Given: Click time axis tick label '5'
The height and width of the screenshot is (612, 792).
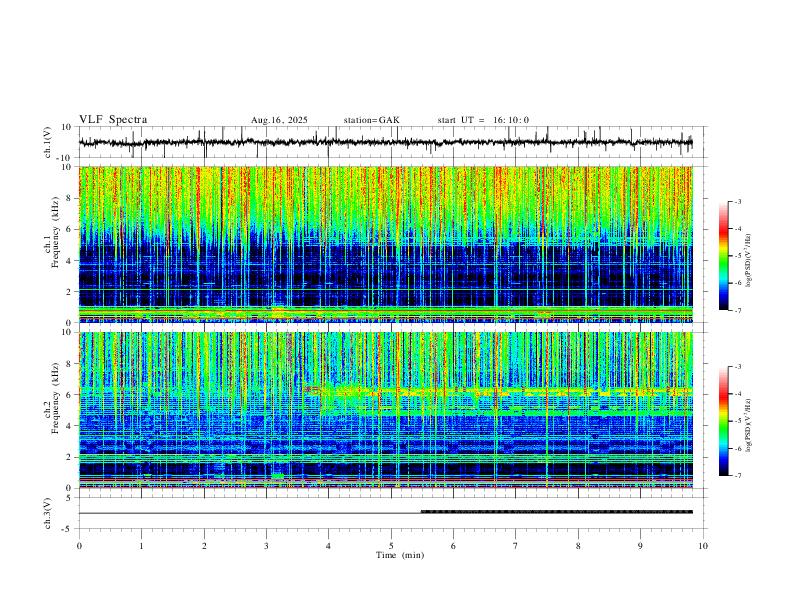Looking at the screenshot, I should tap(391, 546).
